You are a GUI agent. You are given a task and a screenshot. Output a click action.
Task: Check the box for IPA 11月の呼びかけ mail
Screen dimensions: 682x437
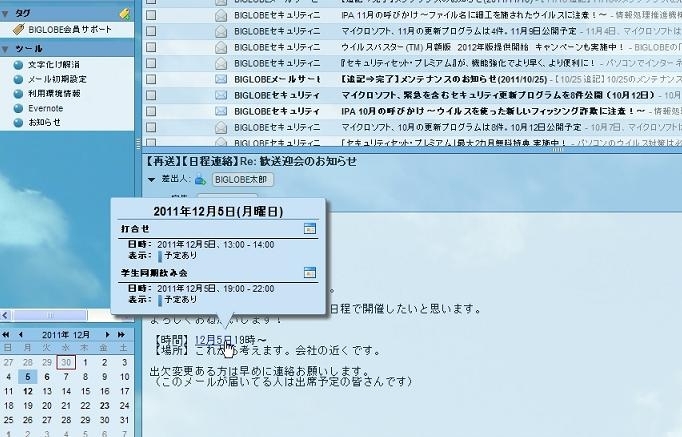point(151,15)
